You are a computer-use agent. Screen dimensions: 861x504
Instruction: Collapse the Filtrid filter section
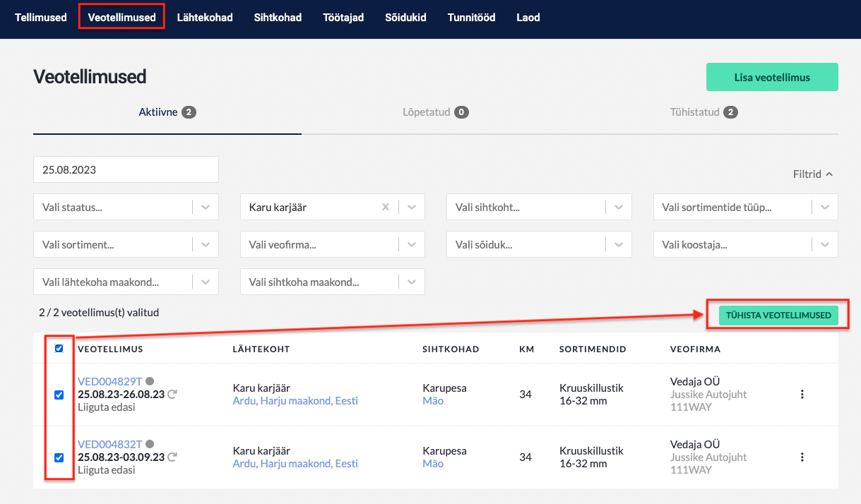pyautogui.click(x=812, y=174)
